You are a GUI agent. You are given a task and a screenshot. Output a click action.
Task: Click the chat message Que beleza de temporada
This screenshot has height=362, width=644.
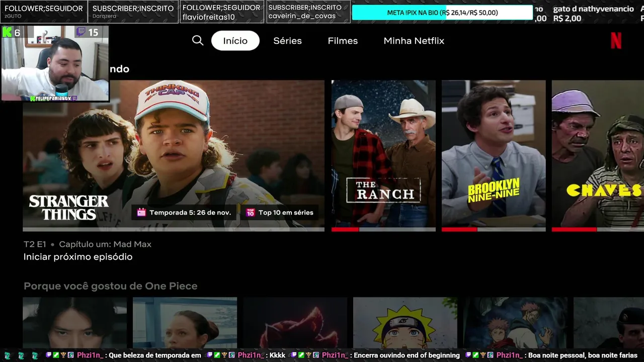155,355
